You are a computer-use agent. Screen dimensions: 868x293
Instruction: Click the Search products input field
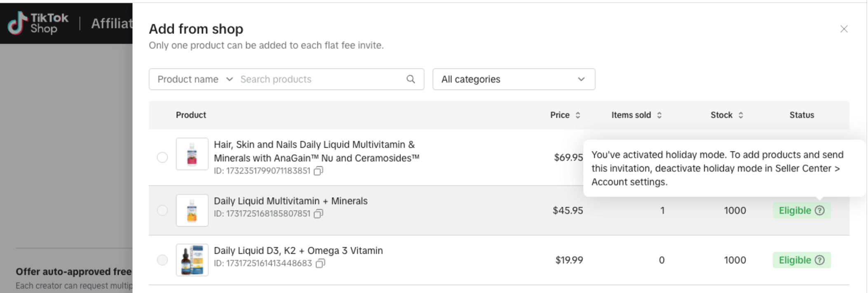(321, 79)
